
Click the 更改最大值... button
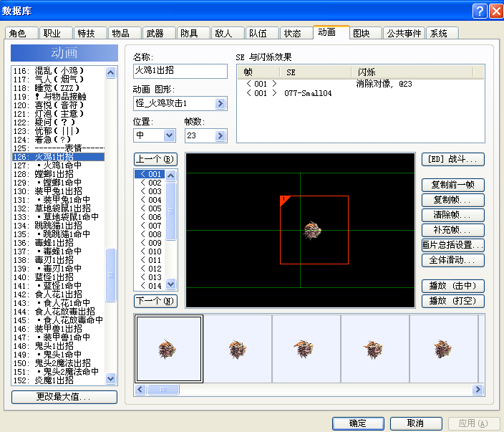(64, 397)
